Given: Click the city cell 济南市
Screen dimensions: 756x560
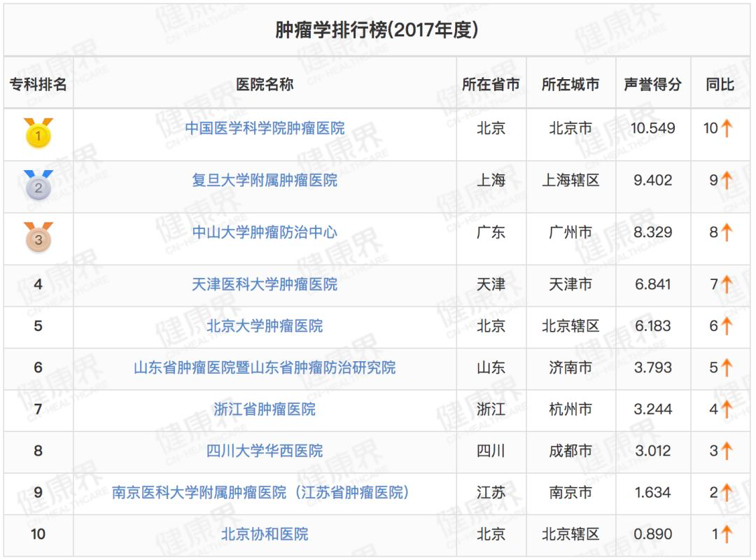Looking at the screenshot, I should click(571, 367).
